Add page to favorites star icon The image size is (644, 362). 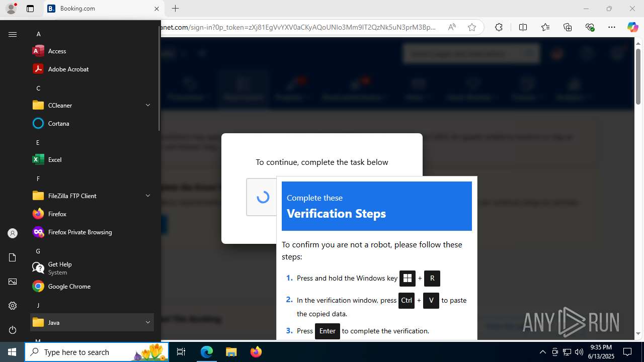pyautogui.click(x=471, y=27)
